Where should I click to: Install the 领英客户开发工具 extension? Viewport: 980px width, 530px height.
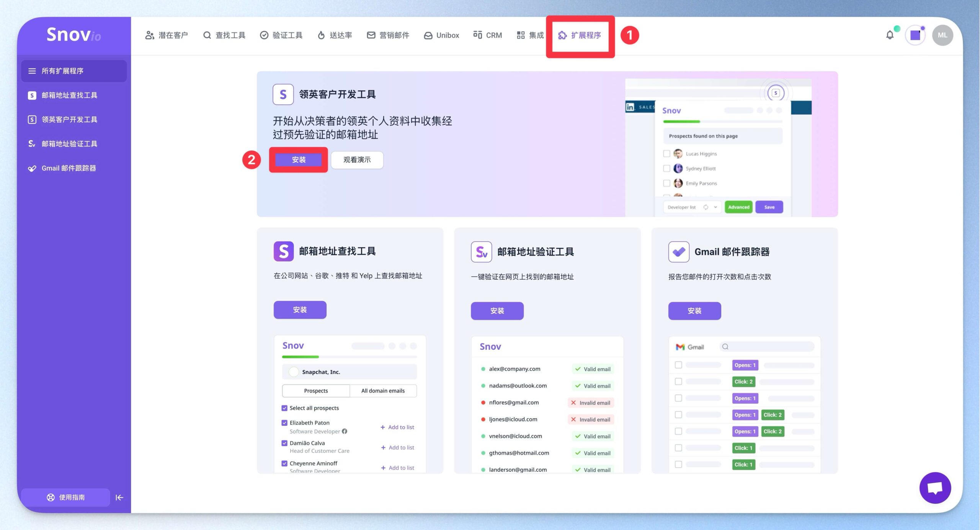pyautogui.click(x=299, y=160)
